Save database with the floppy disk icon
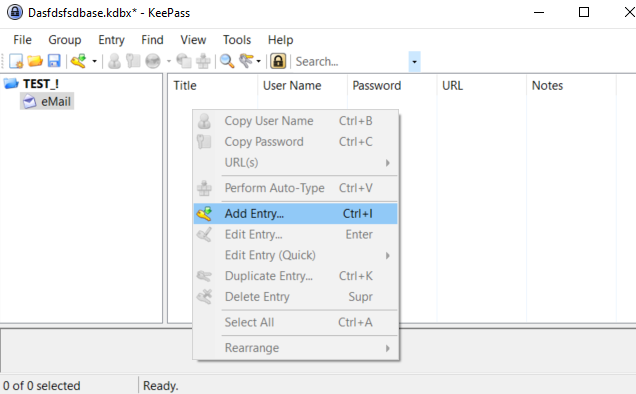636x394 pixels. click(x=54, y=61)
